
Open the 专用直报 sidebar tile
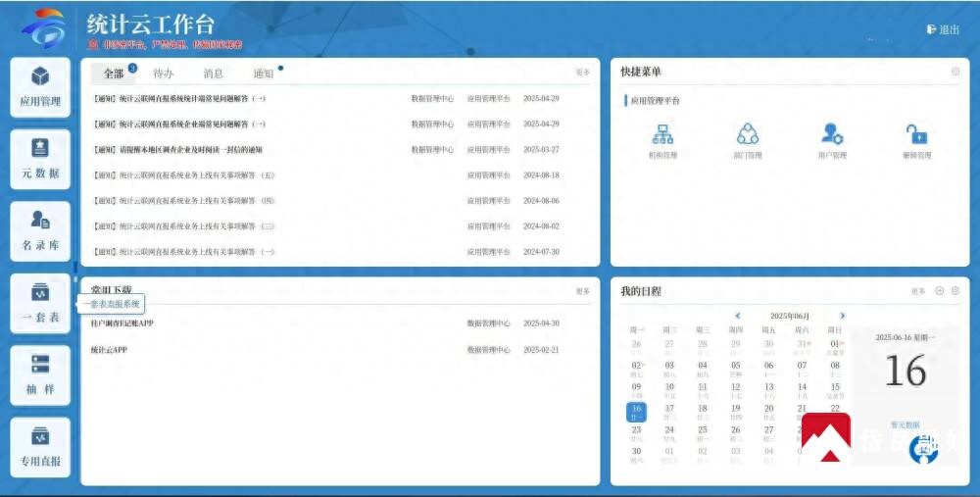coord(40,447)
